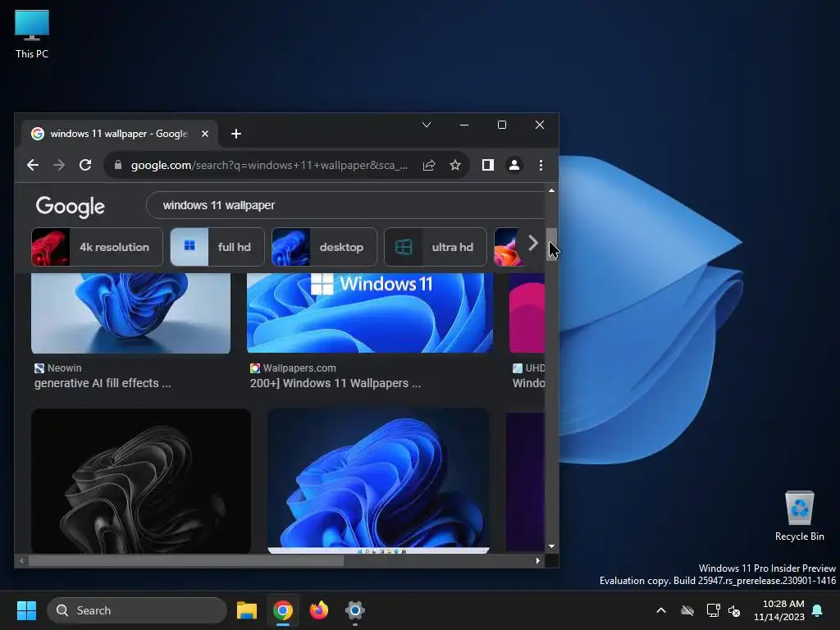Open network status tray icon
840x630 pixels.
713,610
